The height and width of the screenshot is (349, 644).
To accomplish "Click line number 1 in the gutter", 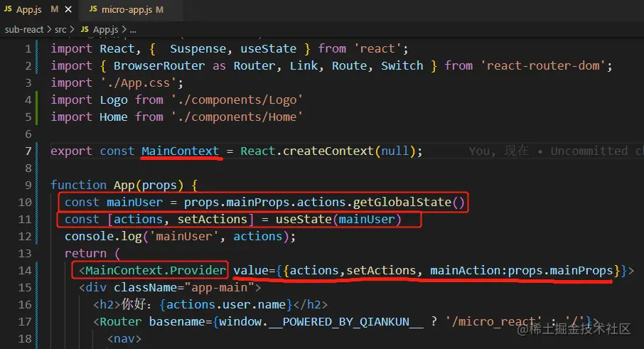I will click(x=28, y=49).
